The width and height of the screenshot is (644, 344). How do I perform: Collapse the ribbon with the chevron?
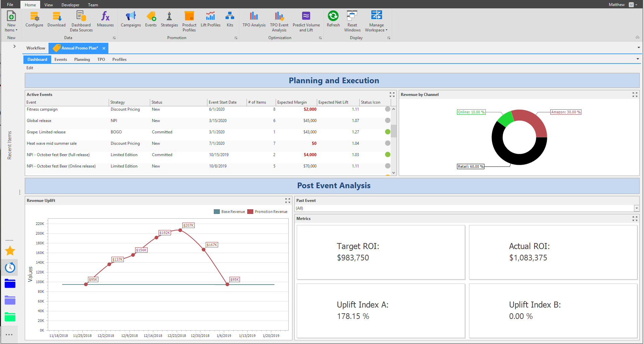tap(637, 37)
